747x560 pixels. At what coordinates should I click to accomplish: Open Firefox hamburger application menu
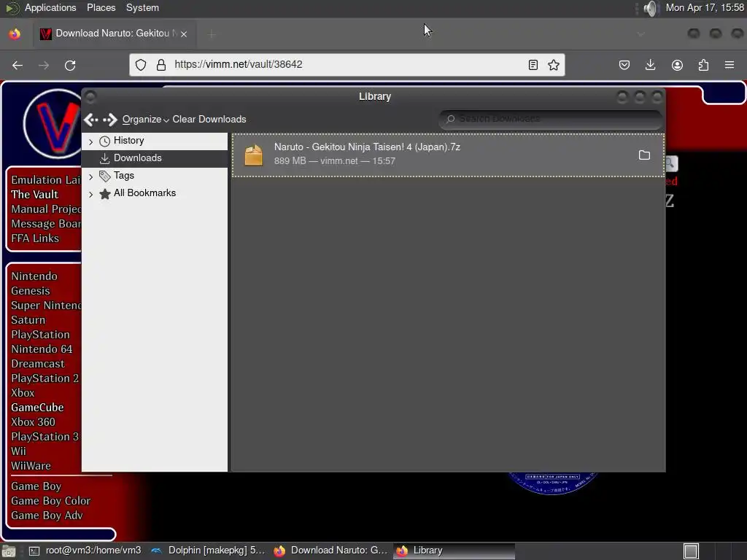tap(729, 65)
